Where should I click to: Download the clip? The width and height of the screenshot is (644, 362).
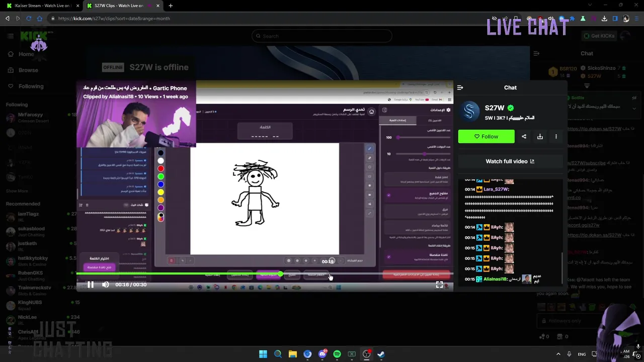click(x=540, y=136)
